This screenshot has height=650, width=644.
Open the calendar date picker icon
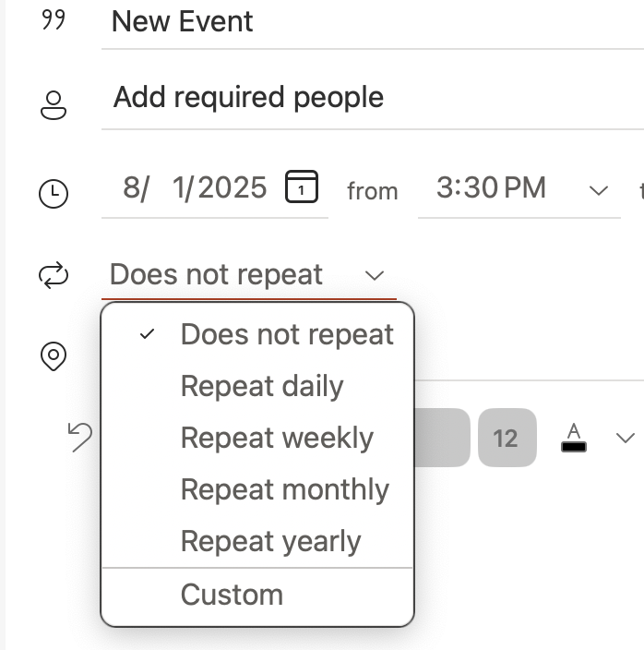point(301,187)
